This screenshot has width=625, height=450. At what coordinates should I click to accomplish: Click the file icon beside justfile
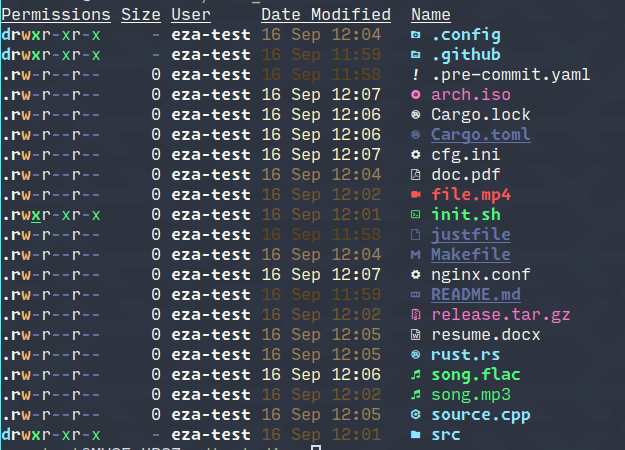pos(416,235)
